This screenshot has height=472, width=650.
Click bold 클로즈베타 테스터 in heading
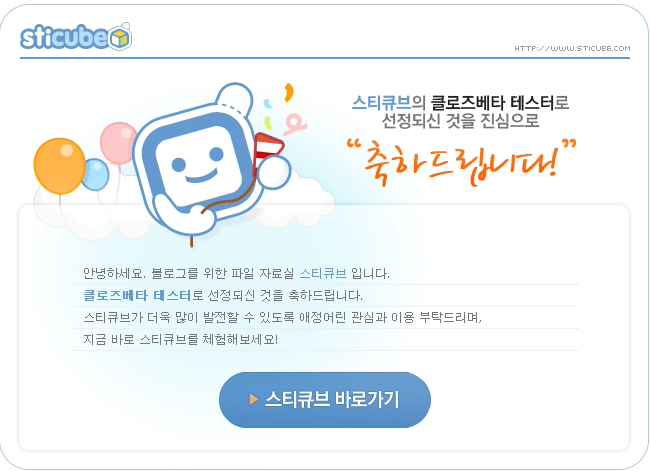point(492,103)
